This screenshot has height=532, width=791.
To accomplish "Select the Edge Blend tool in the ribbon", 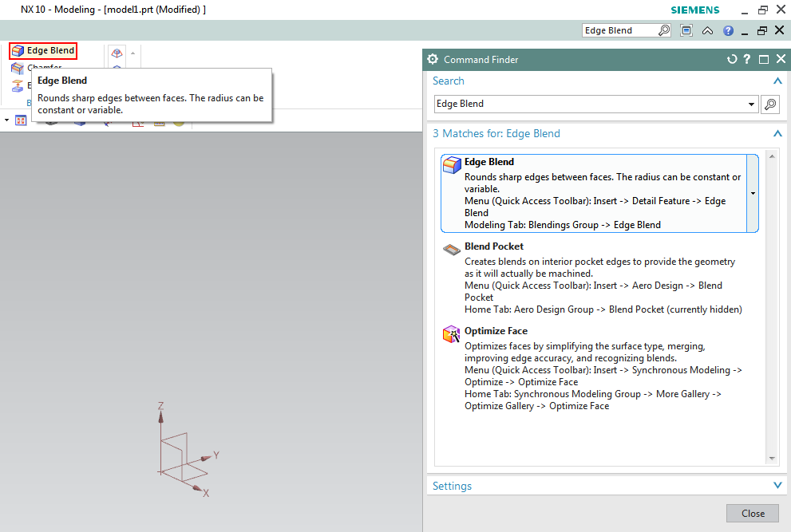I will (x=43, y=50).
